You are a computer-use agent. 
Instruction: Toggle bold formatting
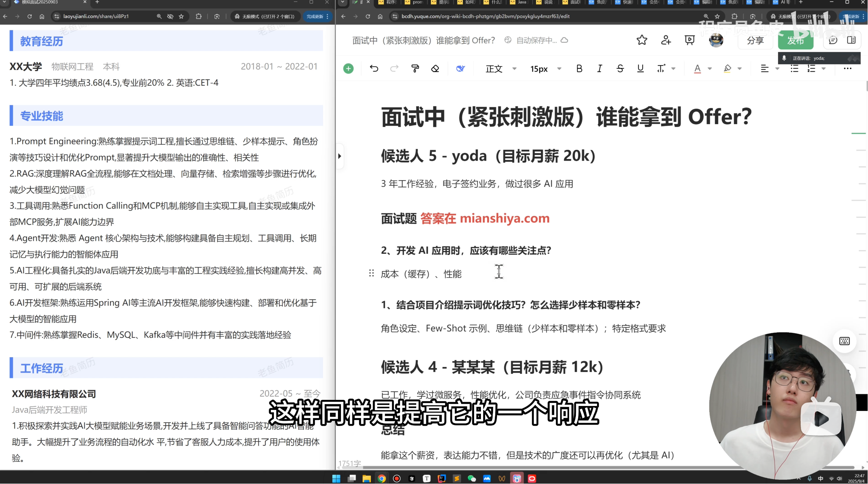click(x=579, y=69)
